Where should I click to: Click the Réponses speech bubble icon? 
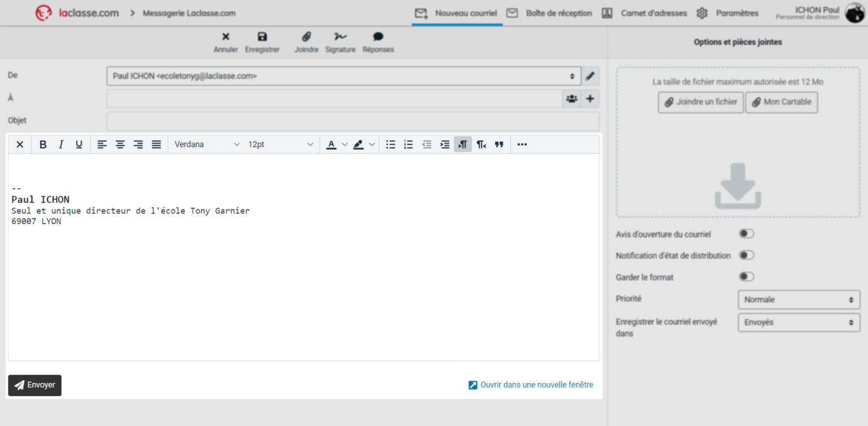(377, 37)
